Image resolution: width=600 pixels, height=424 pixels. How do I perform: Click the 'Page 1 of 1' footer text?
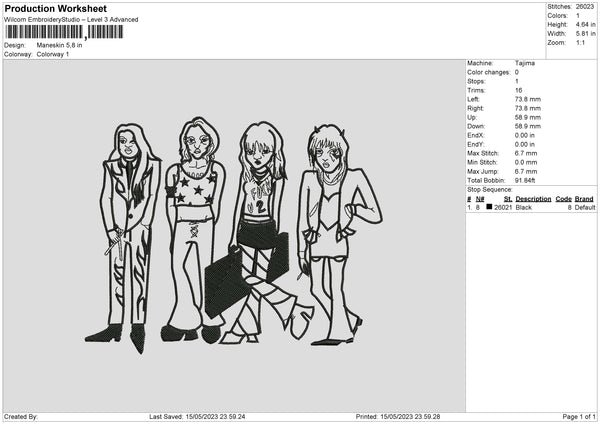[579, 416]
